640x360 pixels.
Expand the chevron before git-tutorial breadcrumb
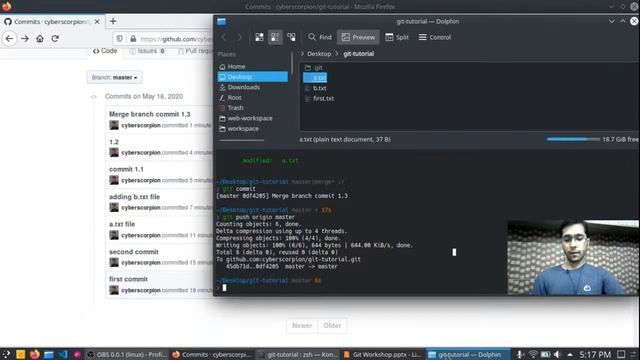coord(337,53)
